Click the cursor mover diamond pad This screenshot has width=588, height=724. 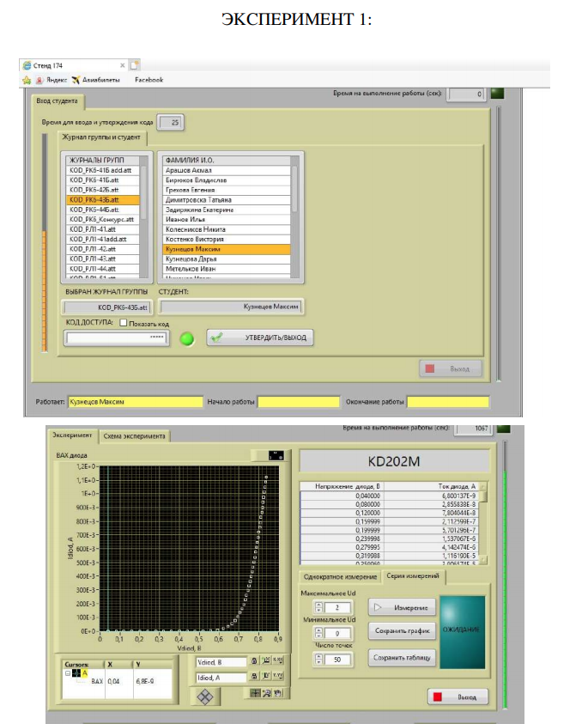[206, 698]
